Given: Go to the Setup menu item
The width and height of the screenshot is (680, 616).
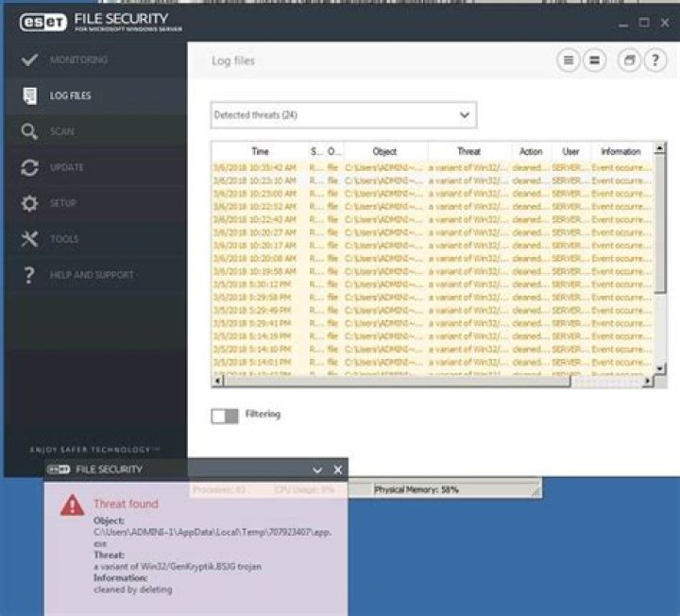Looking at the screenshot, I should pos(63,204).
